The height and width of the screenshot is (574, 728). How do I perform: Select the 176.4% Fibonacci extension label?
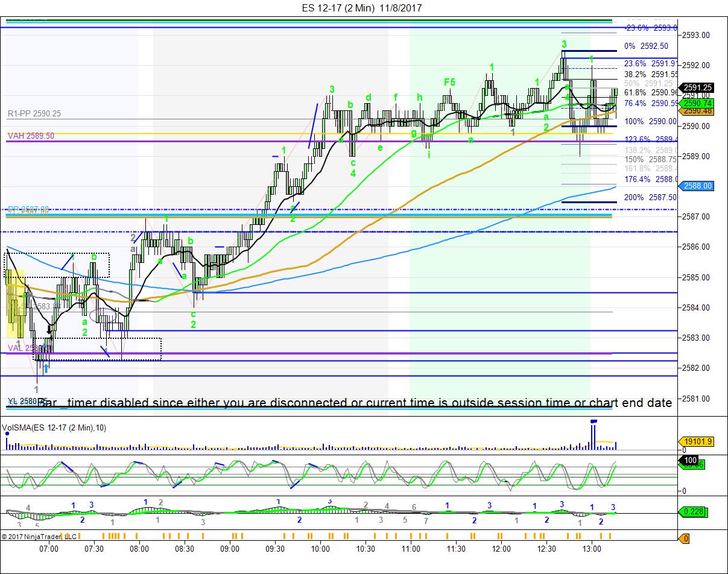[651, 178]
